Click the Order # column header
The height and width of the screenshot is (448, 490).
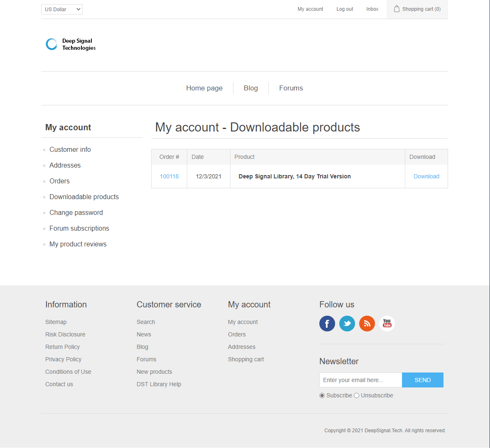tap(169, 157)
